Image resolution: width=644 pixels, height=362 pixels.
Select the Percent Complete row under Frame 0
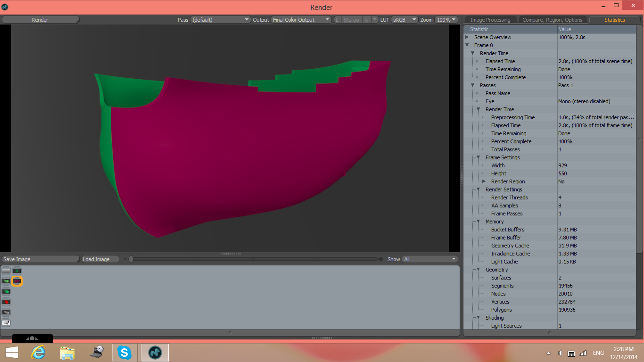tap(550, 77)
